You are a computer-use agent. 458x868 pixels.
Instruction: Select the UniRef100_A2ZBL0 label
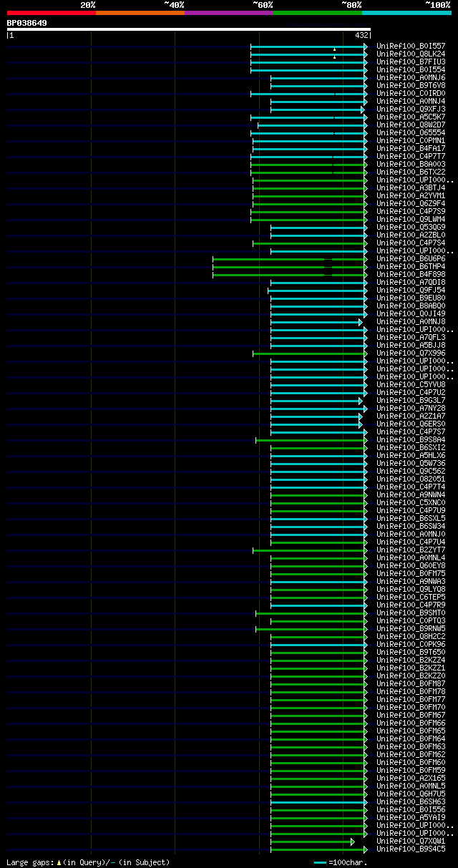click(411, 235)
